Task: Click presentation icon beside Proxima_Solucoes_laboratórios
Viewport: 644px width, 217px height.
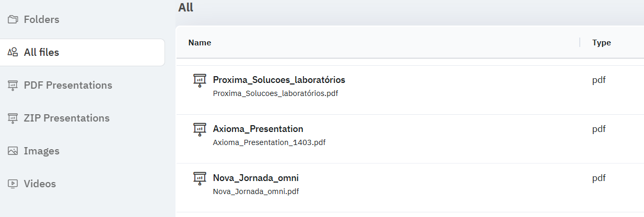Action: [x=200, y=80]
